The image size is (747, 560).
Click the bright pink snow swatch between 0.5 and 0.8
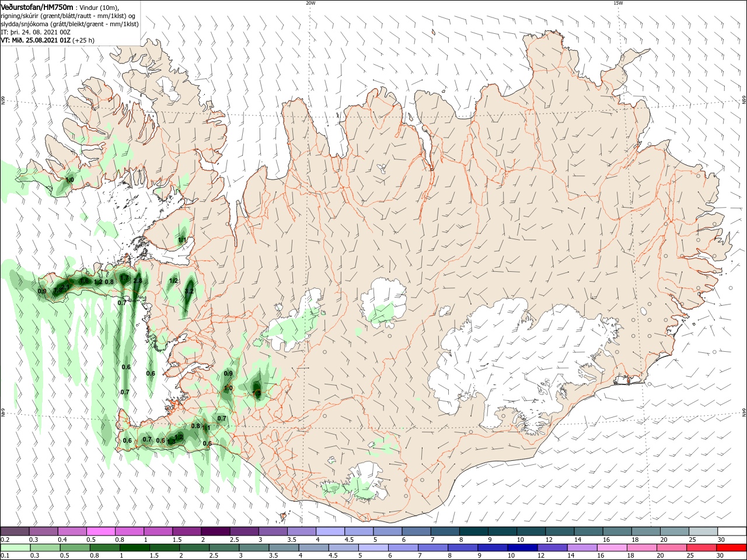(x=101, y=531)
